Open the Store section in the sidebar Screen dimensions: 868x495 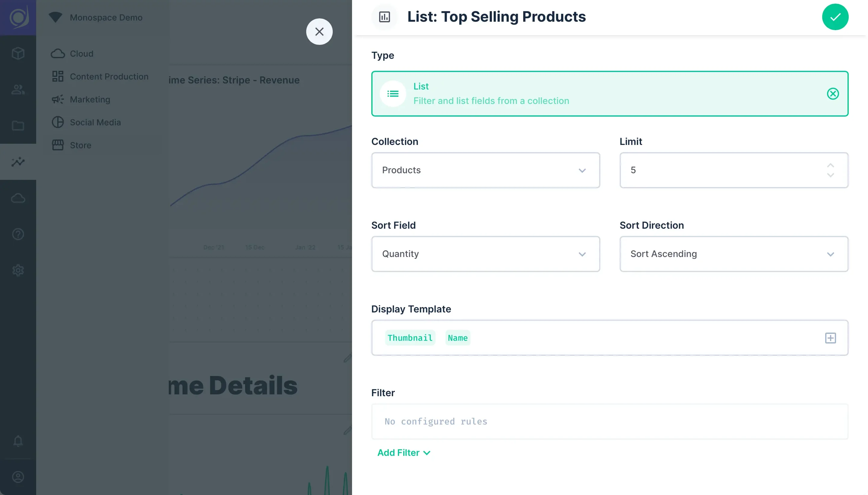click(80, 145)
